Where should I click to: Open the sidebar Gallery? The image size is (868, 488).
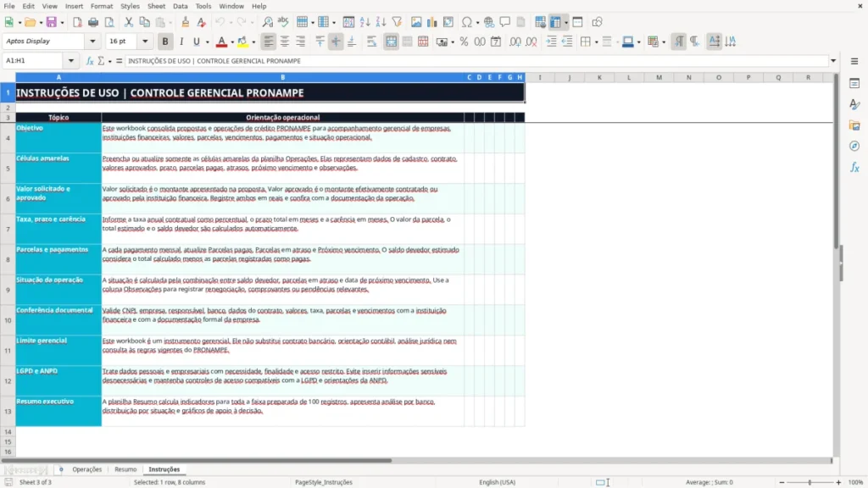coord(854,125)
